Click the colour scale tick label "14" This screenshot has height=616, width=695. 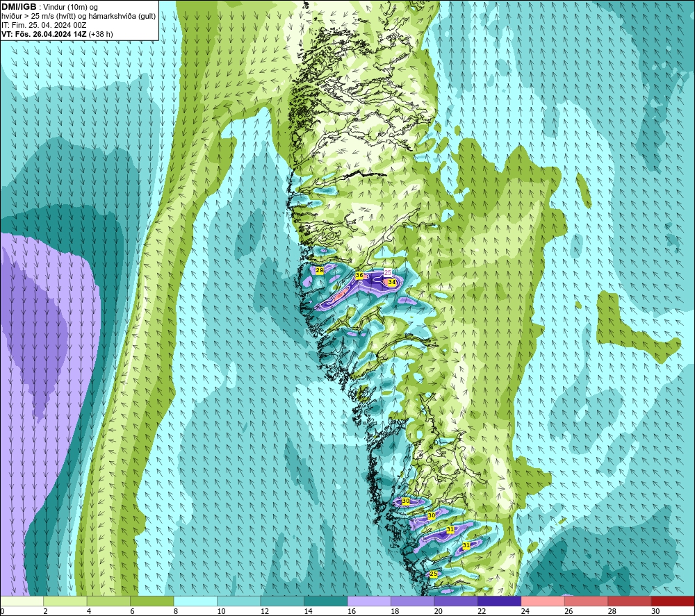point(308,611)
